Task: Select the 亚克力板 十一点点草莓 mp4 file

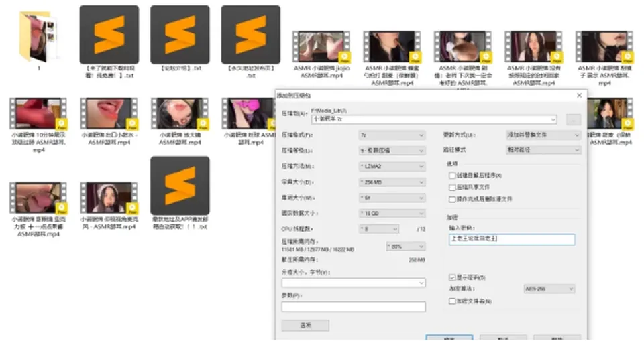Action: [x=39, y=210]
